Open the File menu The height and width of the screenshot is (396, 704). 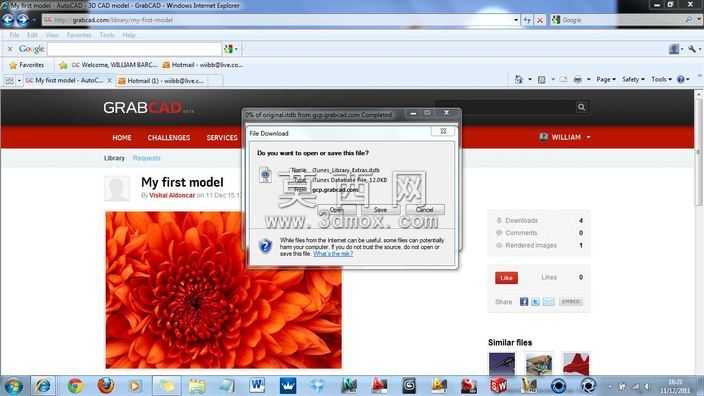[x=14, y=35]
